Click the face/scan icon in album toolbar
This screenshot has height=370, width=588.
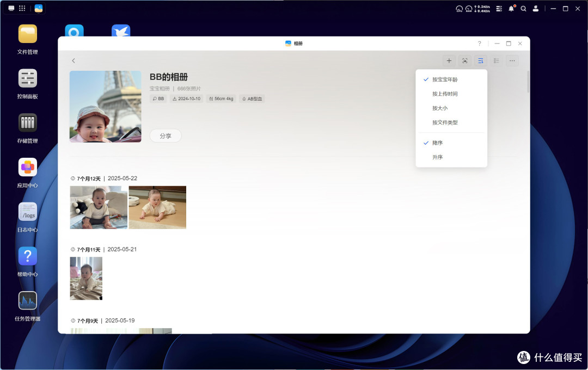(464, 61)
